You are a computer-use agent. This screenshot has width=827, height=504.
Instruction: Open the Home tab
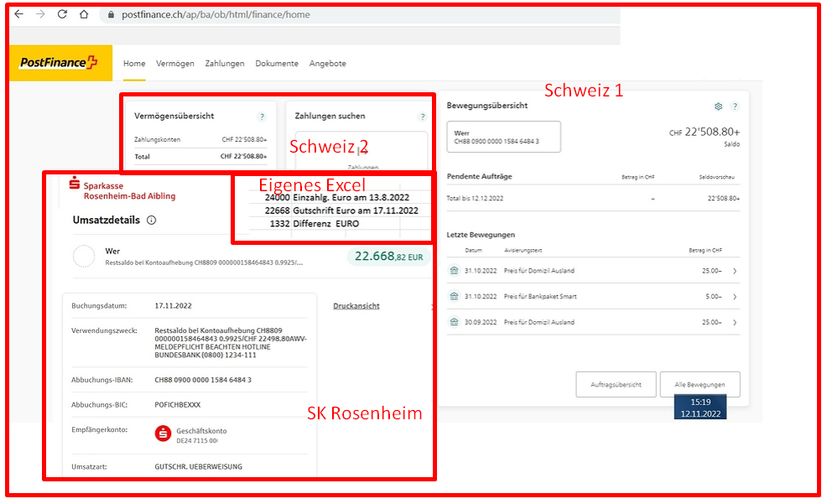coord(134,63)
